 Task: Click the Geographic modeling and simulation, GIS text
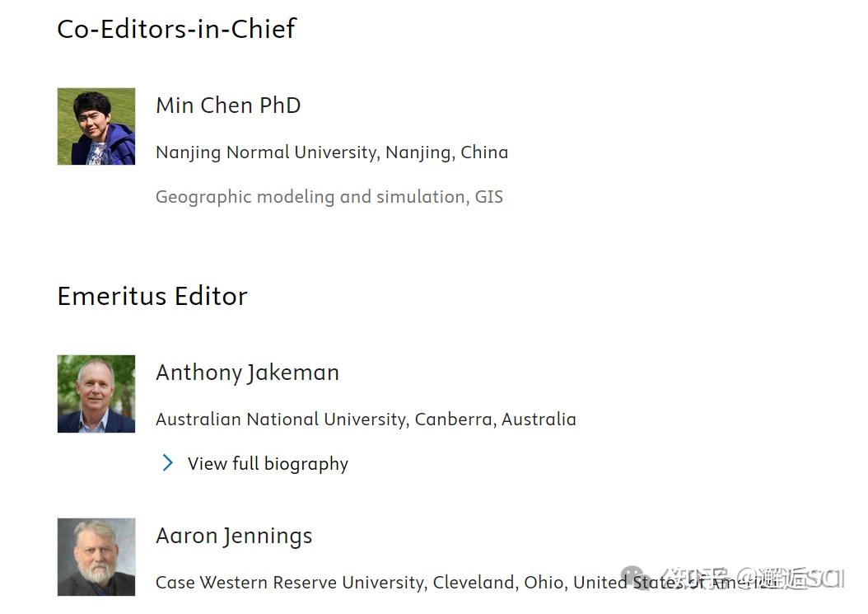(329, 197)
